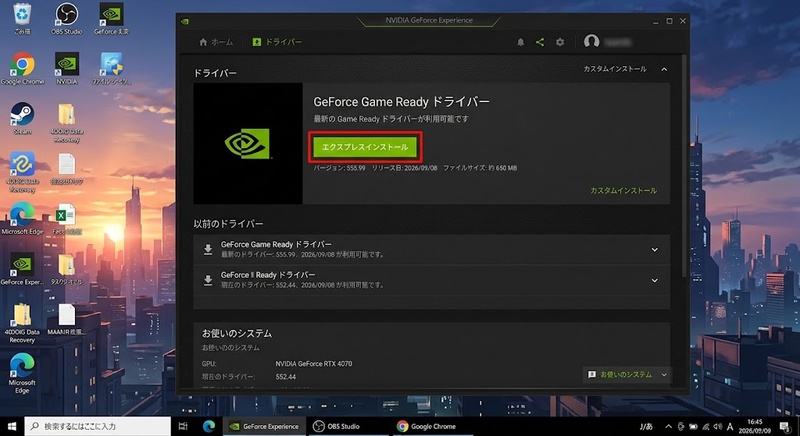Open OBS Studio desktop shortcut
The width and height of the screenshot is (800, 436).
coord(66,19)
